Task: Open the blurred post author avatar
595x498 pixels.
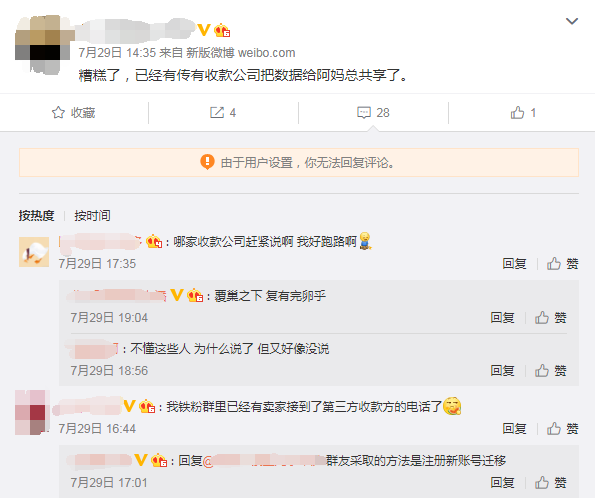Action: tap(42, 44)
